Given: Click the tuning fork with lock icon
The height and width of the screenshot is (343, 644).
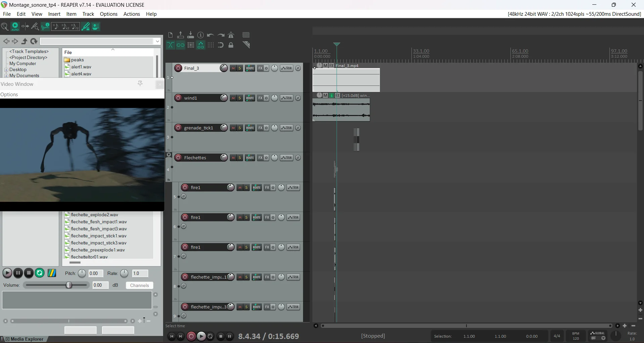Looking at the screenshot, I should coord(86,26).
